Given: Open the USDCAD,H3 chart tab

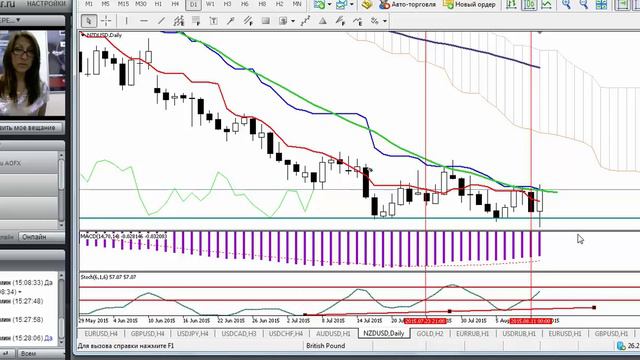Looking at the screenshot, I should coord(239,333).
